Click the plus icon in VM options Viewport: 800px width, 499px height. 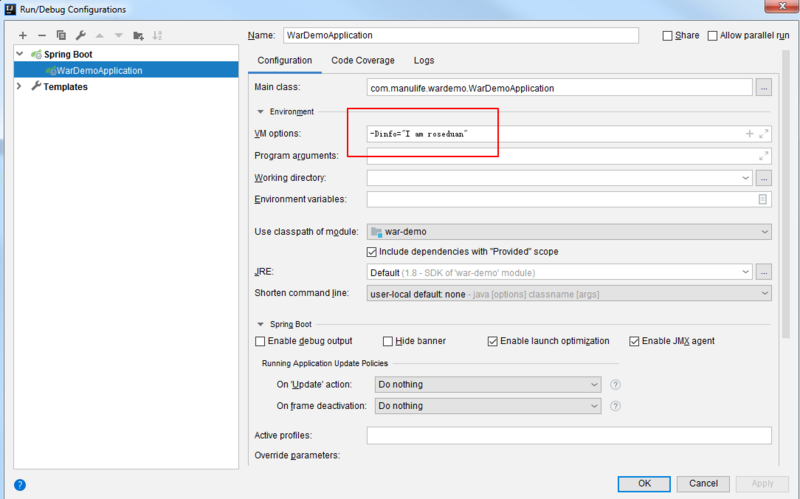click(749, 134)
